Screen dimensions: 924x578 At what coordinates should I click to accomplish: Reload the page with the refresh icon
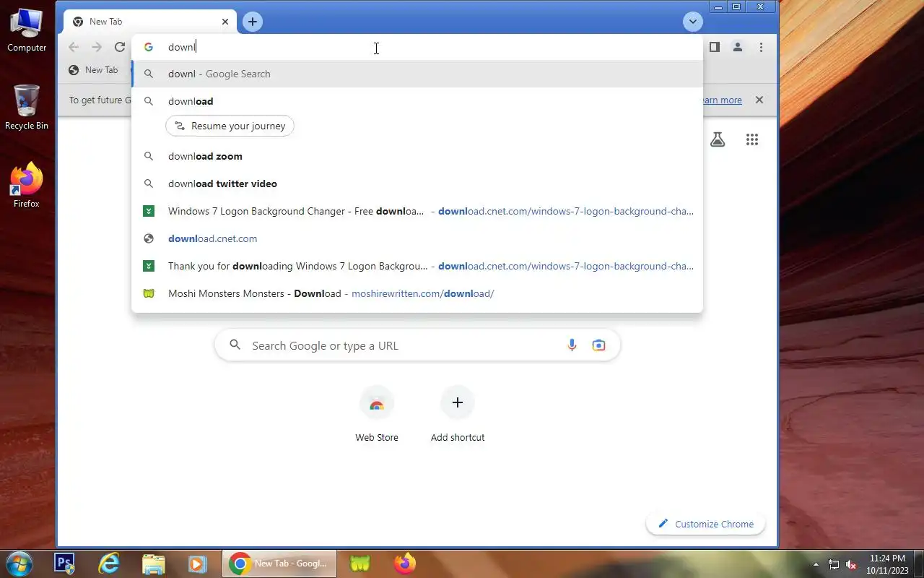pyautogui.click(x=120, y=47)
